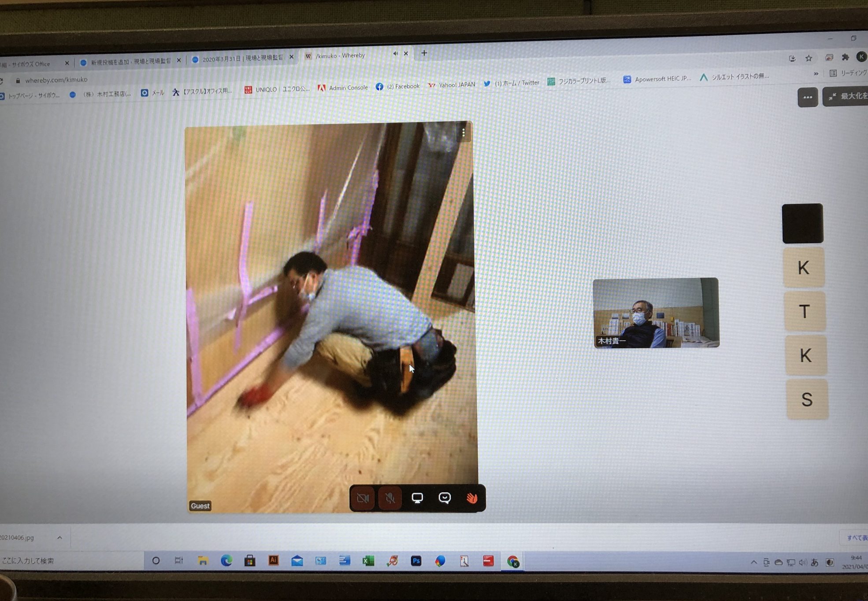Open the メール bookmark
The width and height of the screenshot is (868, 601).
click(x=152, y=92)
